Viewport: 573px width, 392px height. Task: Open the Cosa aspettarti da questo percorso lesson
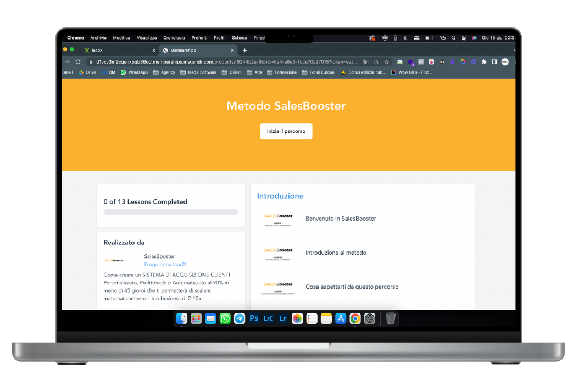tap(352, 287)
